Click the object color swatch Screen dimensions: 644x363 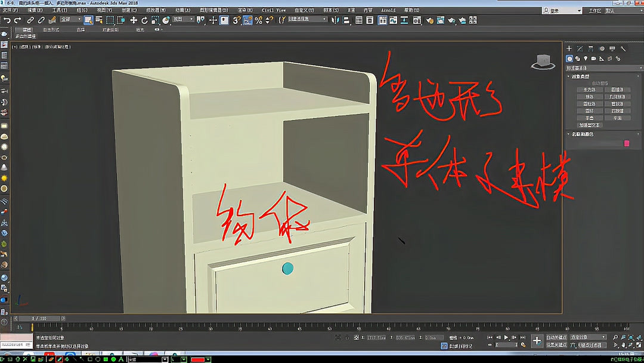[626, 144]
